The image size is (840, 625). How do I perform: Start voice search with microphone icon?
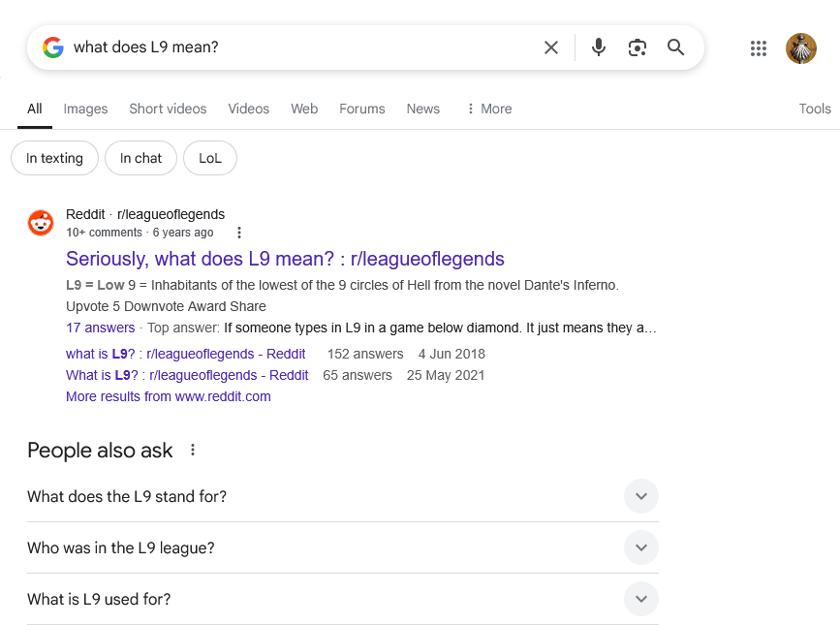599,47
